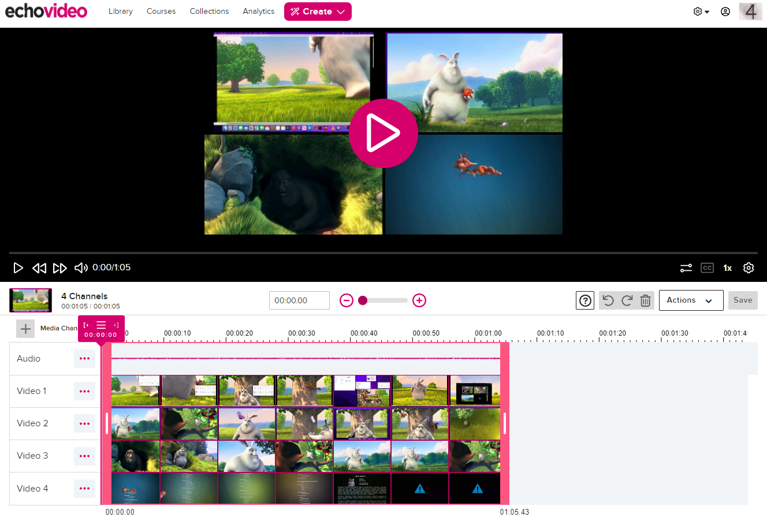The image size is (767, 532).
Task: Click the first Video 1 track thumbnail
Action: [x=136, y=391]
